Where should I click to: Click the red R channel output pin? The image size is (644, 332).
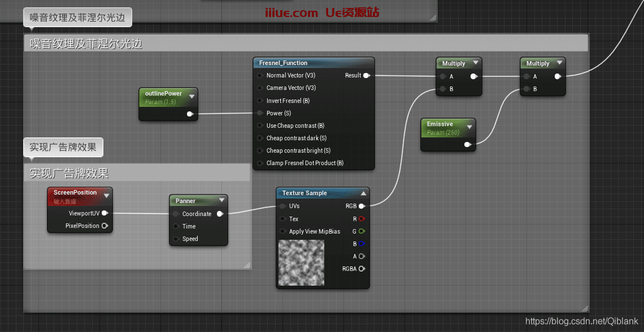point(362,219)
